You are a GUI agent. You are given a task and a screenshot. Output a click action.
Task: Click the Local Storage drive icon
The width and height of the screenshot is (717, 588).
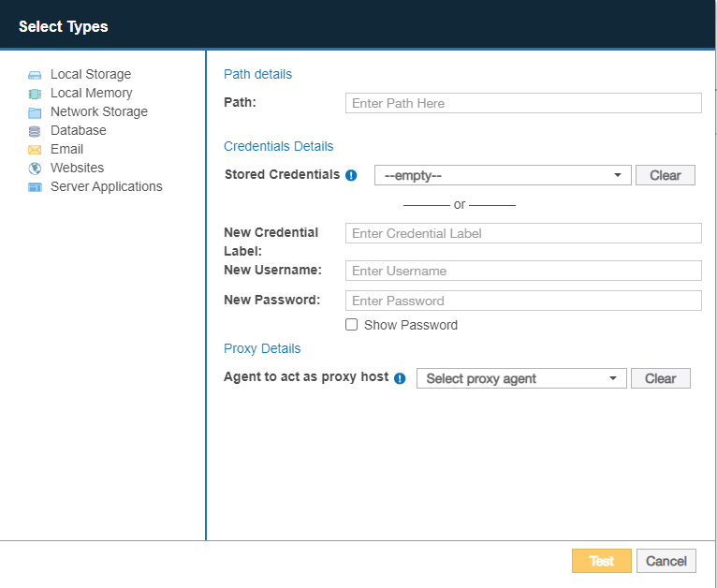(x=35, y=75)
